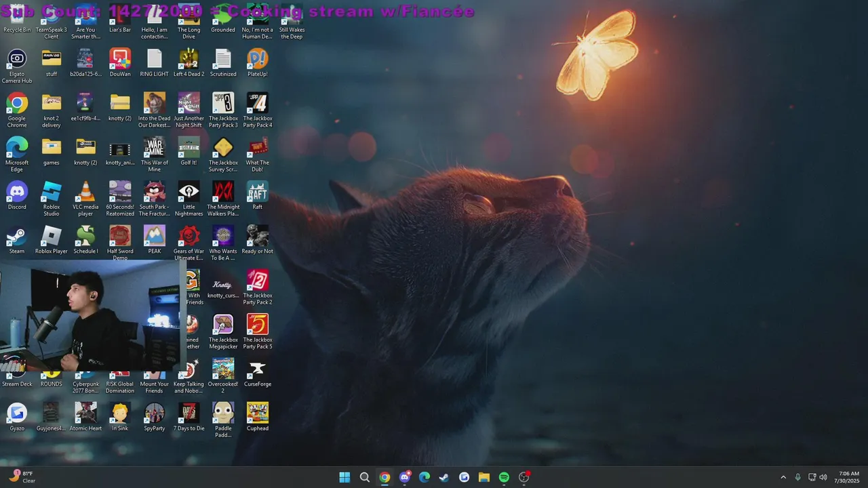Select the Atomic Heart desktop icon

click(x=85, y=416)
